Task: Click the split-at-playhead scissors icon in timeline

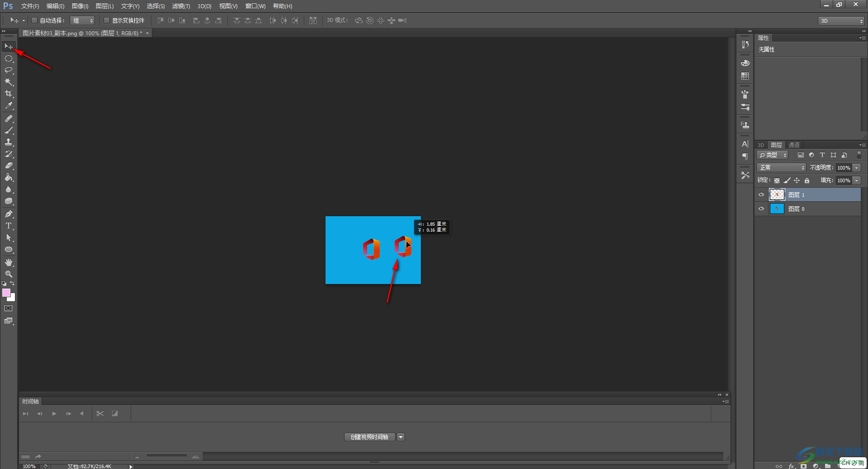Action: point(100,413)
